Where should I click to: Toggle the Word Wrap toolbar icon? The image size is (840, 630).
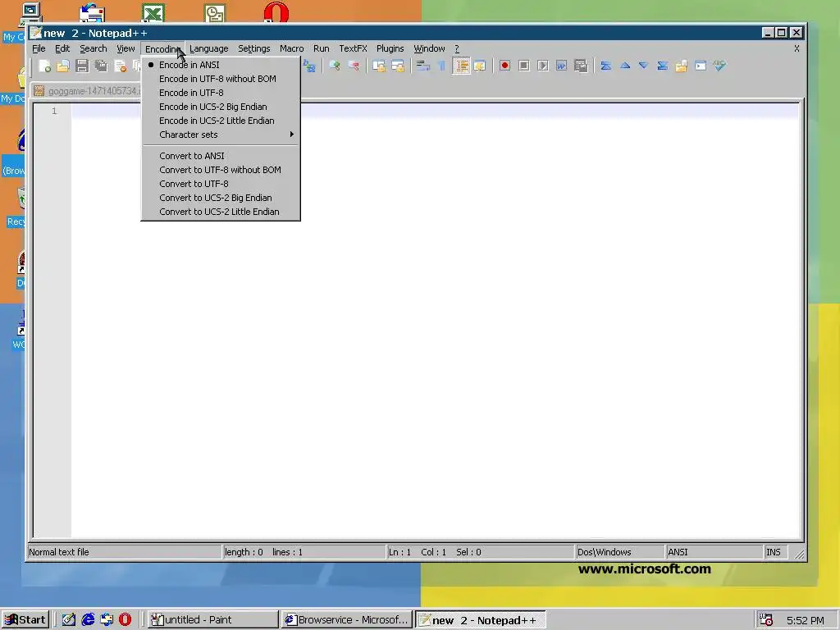point(423,66)
